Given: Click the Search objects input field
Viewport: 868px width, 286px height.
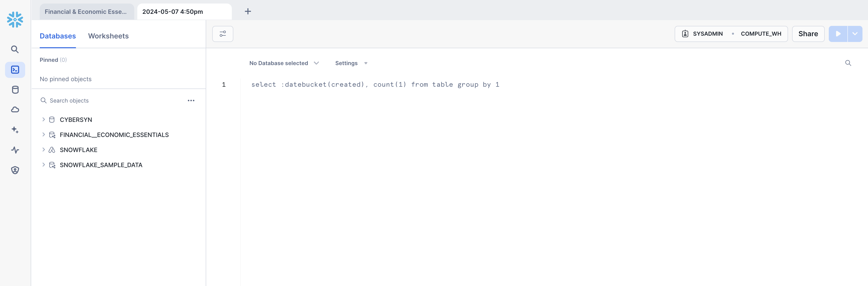Looking at the screenshot, I should click(111, 100).
